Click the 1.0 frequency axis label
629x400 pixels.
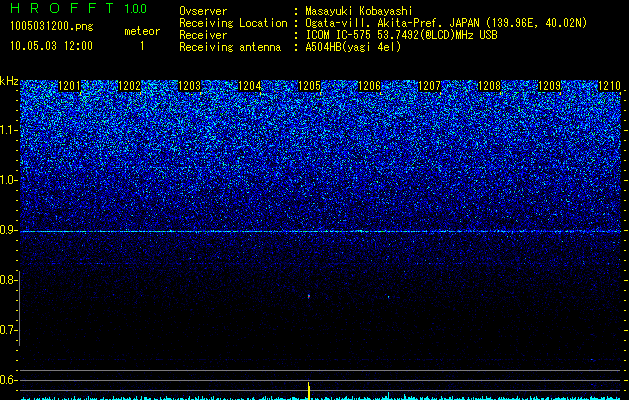tap(9, 180)
